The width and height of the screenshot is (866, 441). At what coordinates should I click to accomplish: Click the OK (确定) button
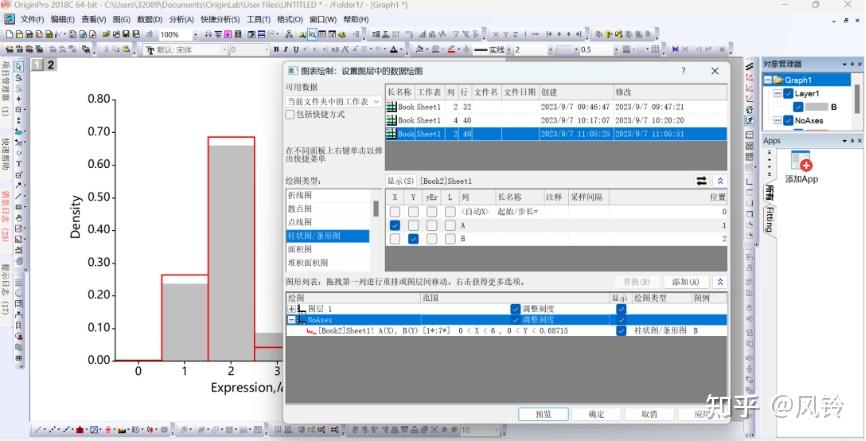pos(596,414)
